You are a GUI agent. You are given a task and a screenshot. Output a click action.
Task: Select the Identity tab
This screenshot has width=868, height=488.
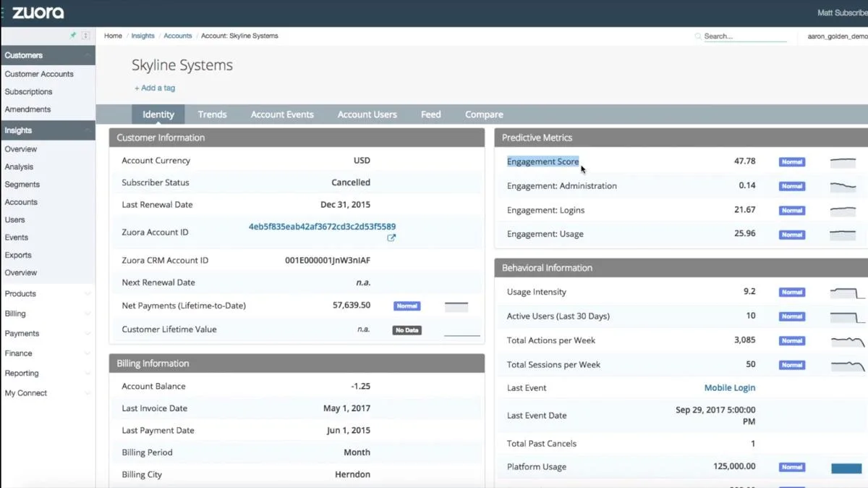coord(158,114)
